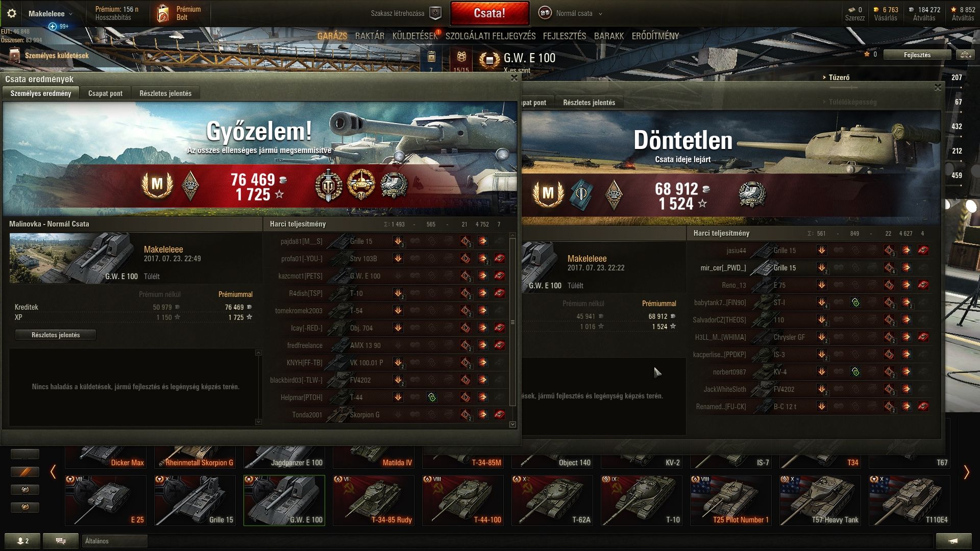Click the Prémium Bolt shop icon
980x551 pixels.
coord(163,13)
